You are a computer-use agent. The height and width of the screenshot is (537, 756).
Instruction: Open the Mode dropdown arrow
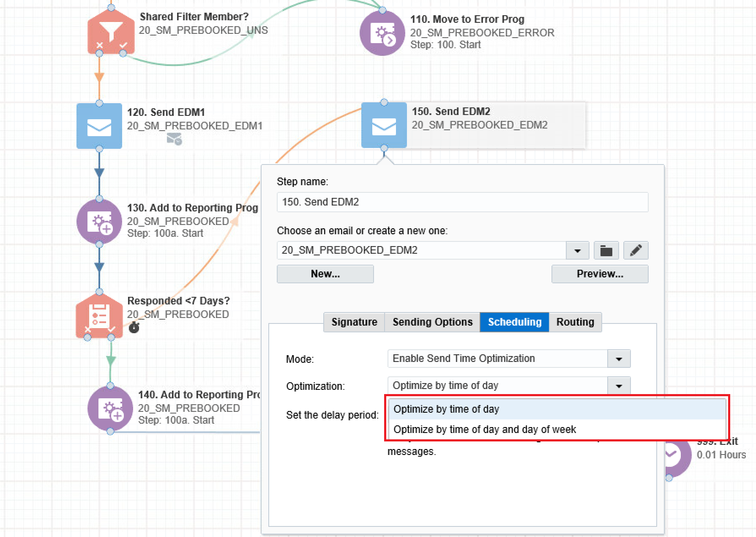(619, 359)
